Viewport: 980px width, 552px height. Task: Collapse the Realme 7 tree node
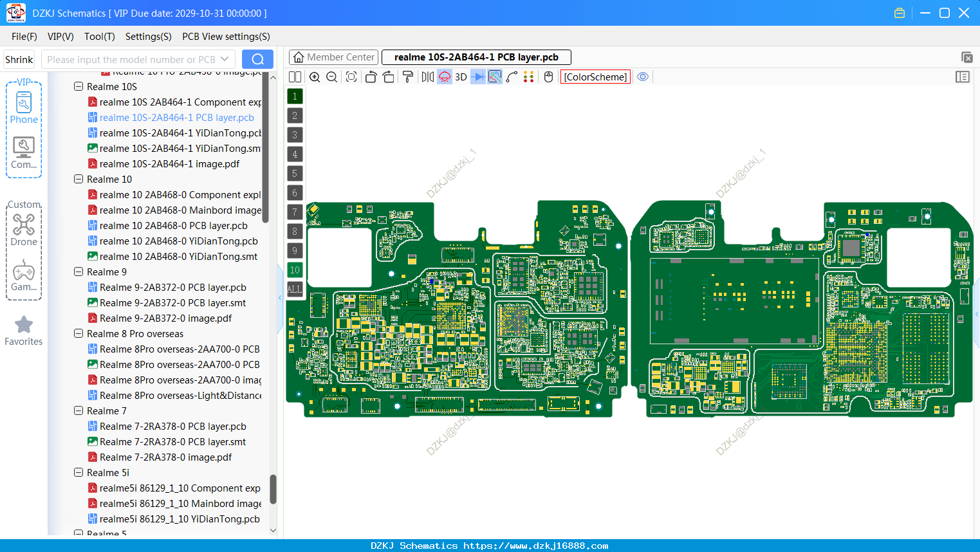click(79, 411)
